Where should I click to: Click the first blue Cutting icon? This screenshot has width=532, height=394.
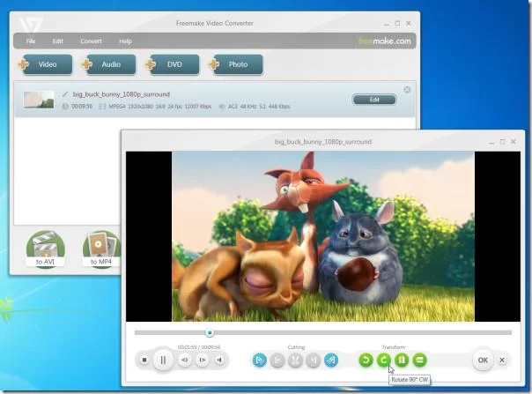(x=260, y=360)
